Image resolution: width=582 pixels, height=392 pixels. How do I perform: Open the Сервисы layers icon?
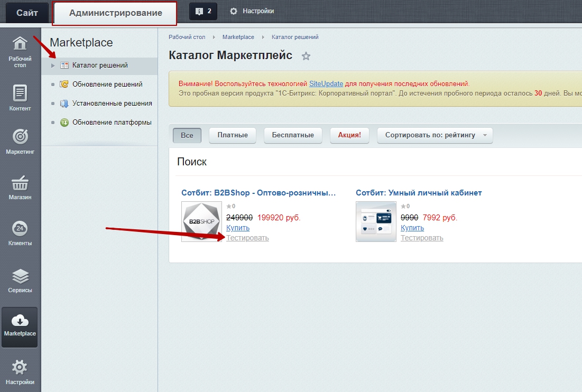click(20, 276)
